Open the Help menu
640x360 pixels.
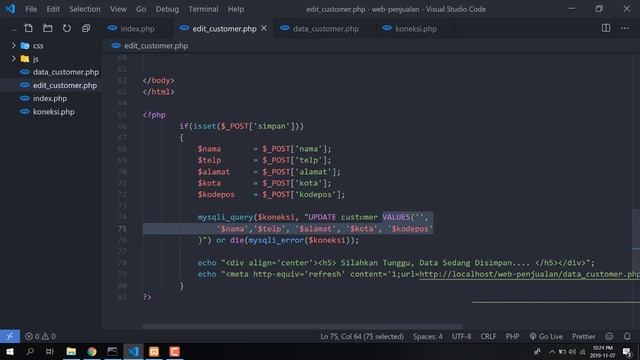click(236, 9)
